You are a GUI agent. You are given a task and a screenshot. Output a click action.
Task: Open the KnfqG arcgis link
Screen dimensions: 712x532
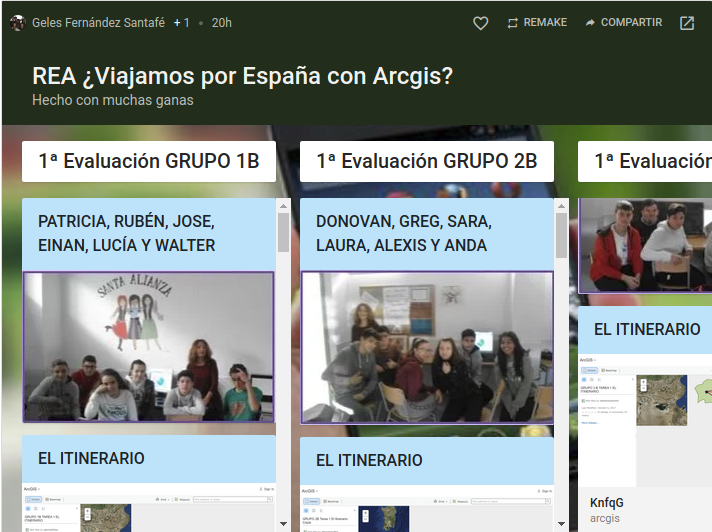pyautogui.click(x=606, y=509)
